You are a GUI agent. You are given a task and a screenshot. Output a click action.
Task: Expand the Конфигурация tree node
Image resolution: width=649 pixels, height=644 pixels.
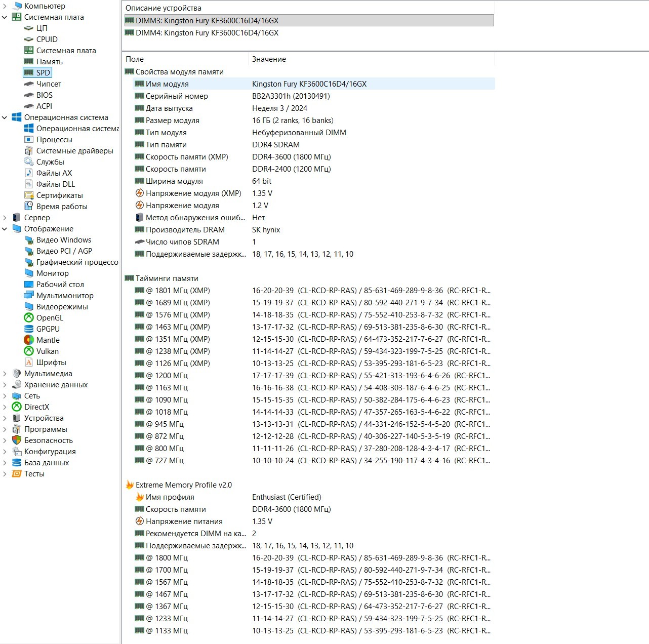(5, 451)
